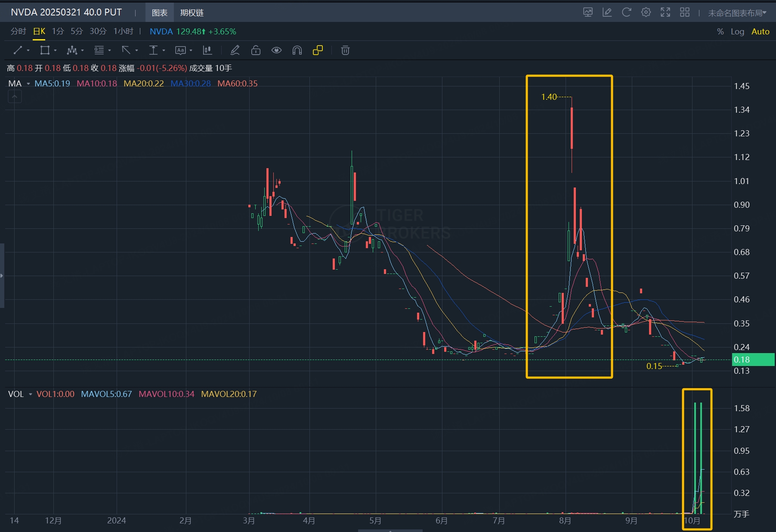Click the horizontal scrollbar below the chart

pos(390,530)
